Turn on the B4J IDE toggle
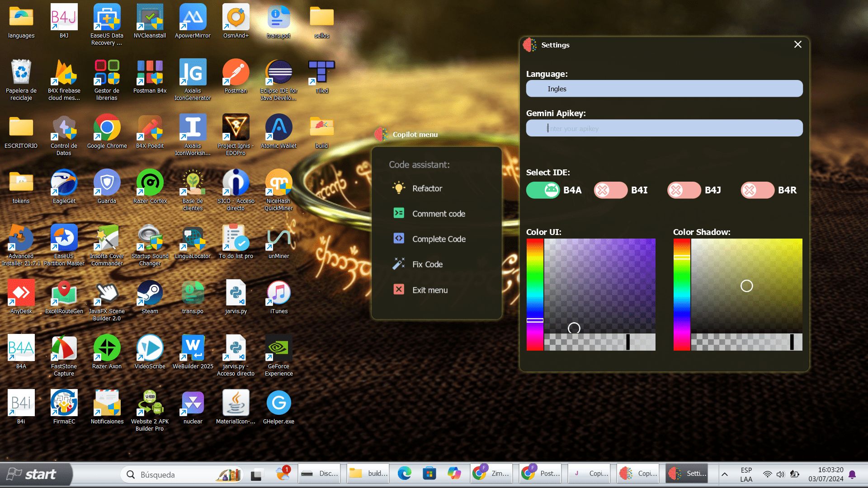 [x=684, y=190]
